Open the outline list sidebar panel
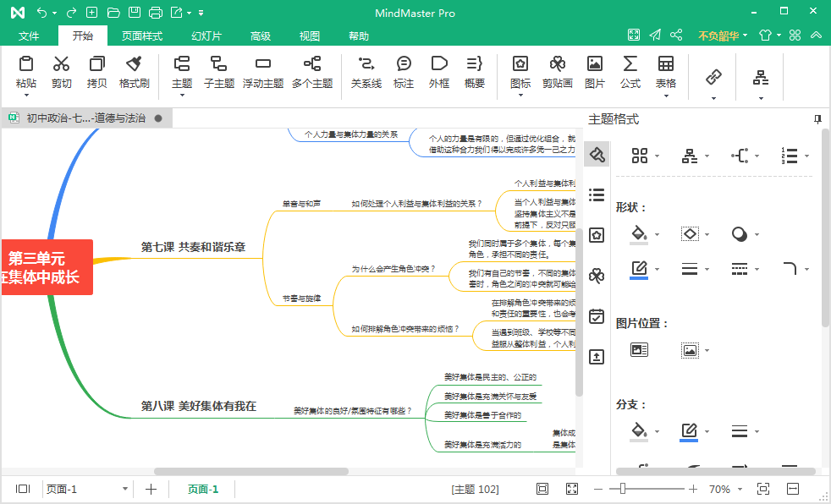The height and width of the screenshot is (504, 831). pyautogui.click(x=597, y=195)
